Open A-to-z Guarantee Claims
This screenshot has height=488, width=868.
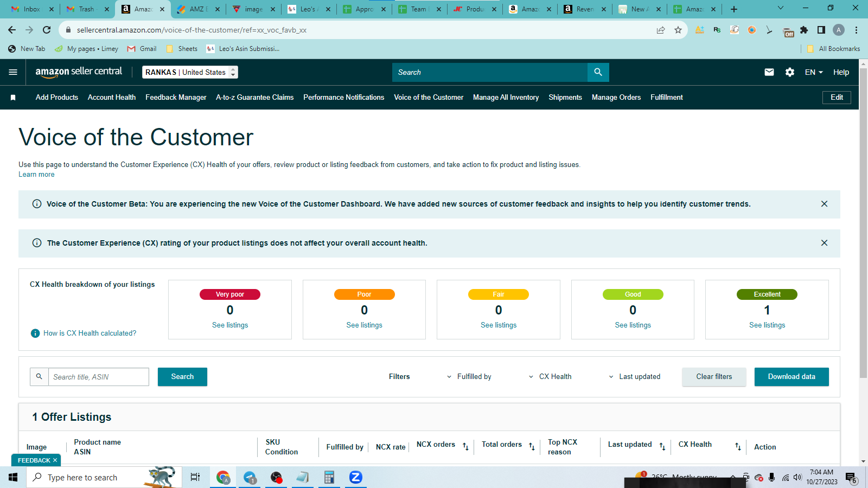point(255,98)
